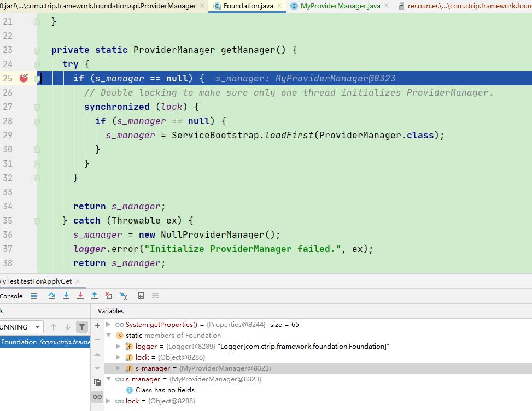Add a new watch with plus icon

pos(97,326)
